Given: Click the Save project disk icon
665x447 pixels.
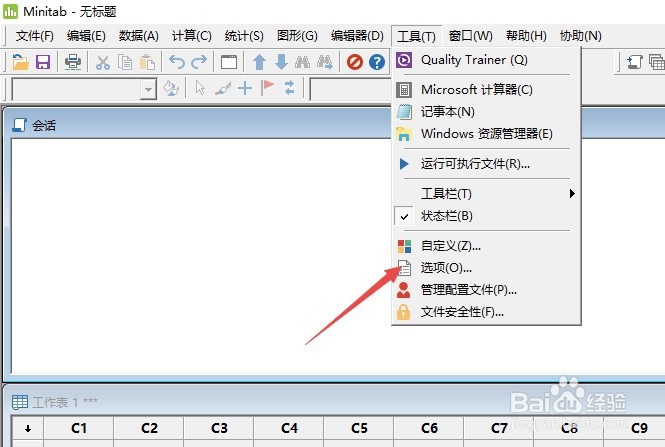Looking at the screenshot, I should pyautogui.click(x=43, y=62).
